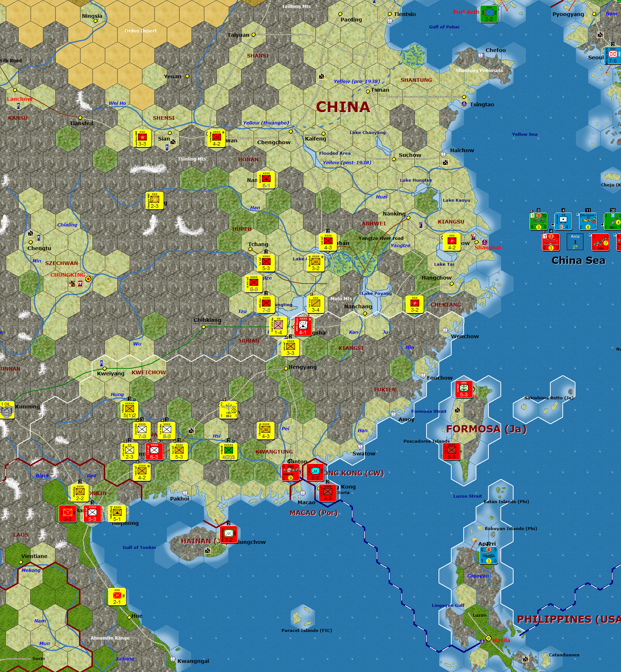Select the red 5-3 unit in northern Formosa
Viewport: 621px width, 672px height.
(464, 389)
